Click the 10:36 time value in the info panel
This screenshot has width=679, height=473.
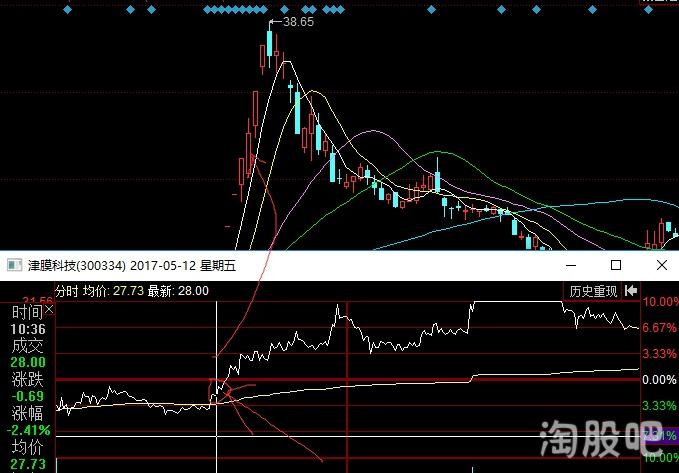pos(28,329)
